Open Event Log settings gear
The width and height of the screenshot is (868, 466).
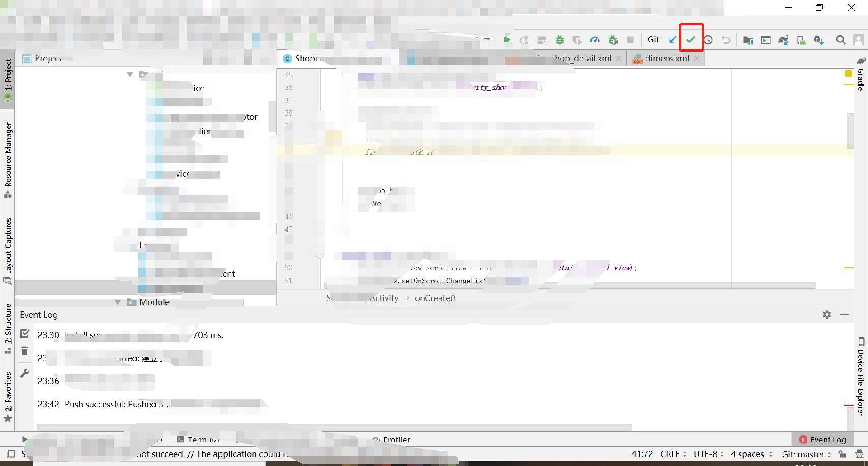coord(827,315)
